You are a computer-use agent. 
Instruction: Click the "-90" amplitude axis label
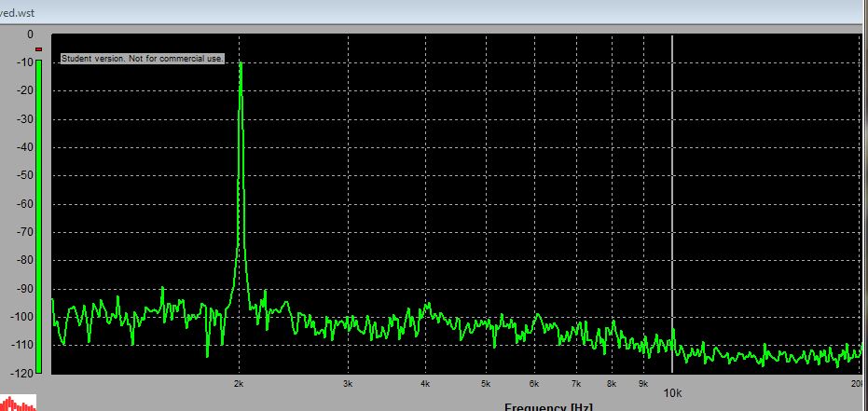point(25,289)
